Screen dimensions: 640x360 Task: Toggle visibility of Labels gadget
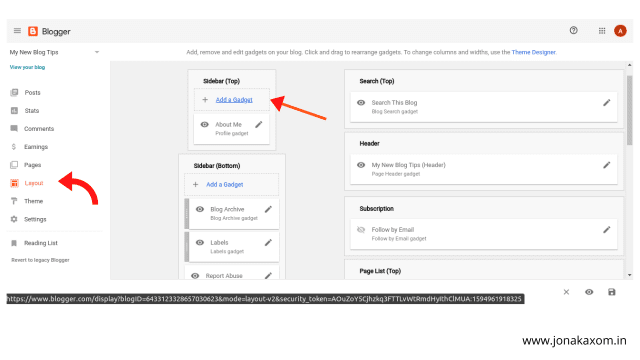[200, 242]
